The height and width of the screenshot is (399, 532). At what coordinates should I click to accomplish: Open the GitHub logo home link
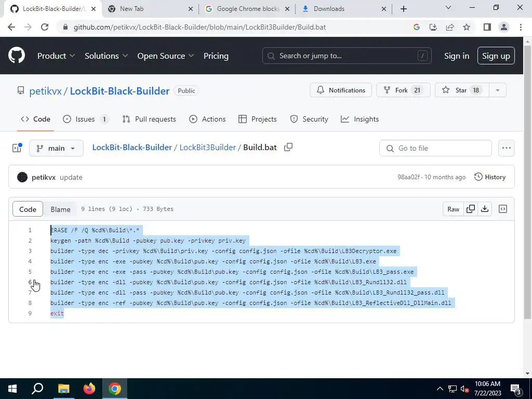[17, 56]
